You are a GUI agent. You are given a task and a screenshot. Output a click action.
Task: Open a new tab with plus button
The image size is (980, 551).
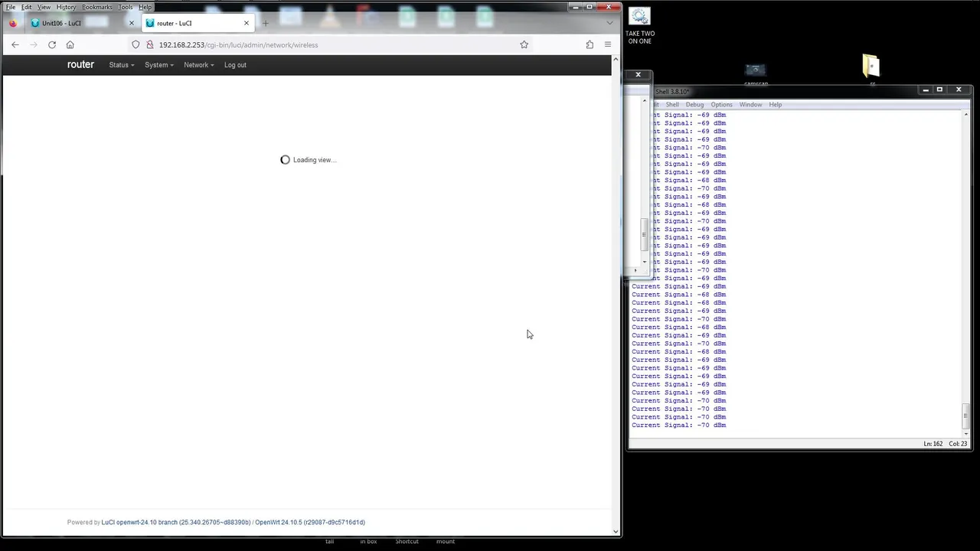point(266,23)
